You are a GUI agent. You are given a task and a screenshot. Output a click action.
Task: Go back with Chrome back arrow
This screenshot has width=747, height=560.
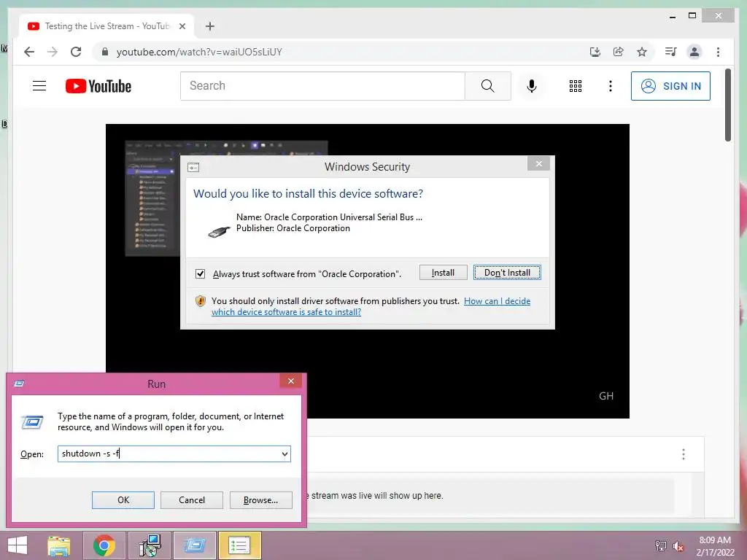tap(29, 52)
